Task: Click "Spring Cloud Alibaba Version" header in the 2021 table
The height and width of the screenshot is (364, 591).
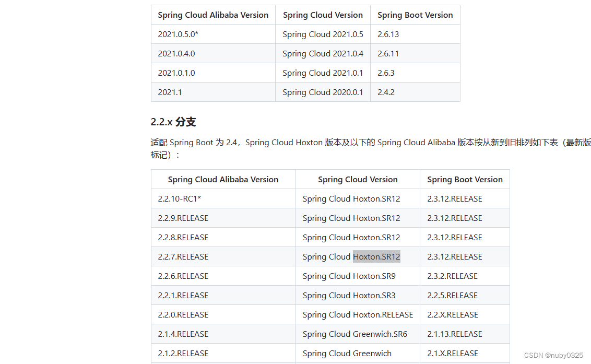Action: 213,15
